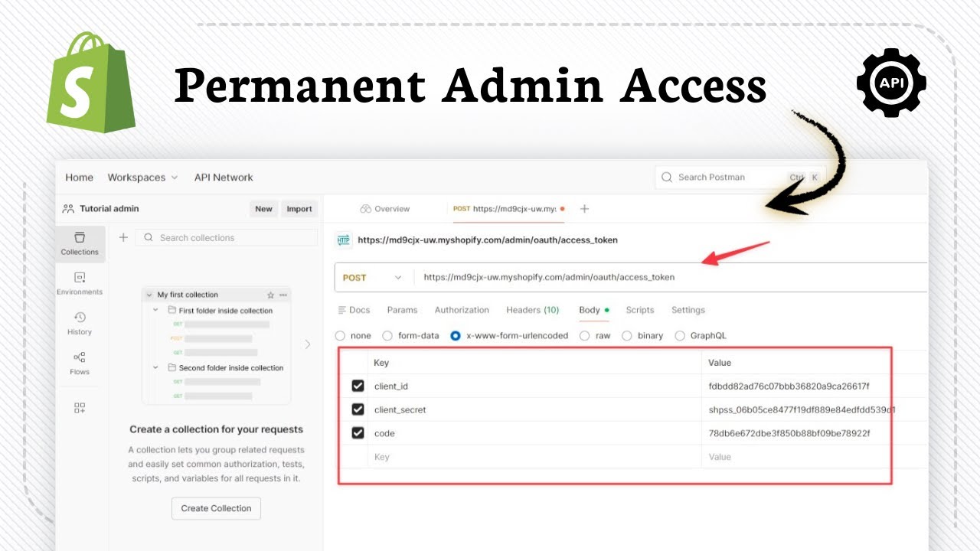Click the request URL input field
Viewport: 980px width, 551px height.
[670, 278]
